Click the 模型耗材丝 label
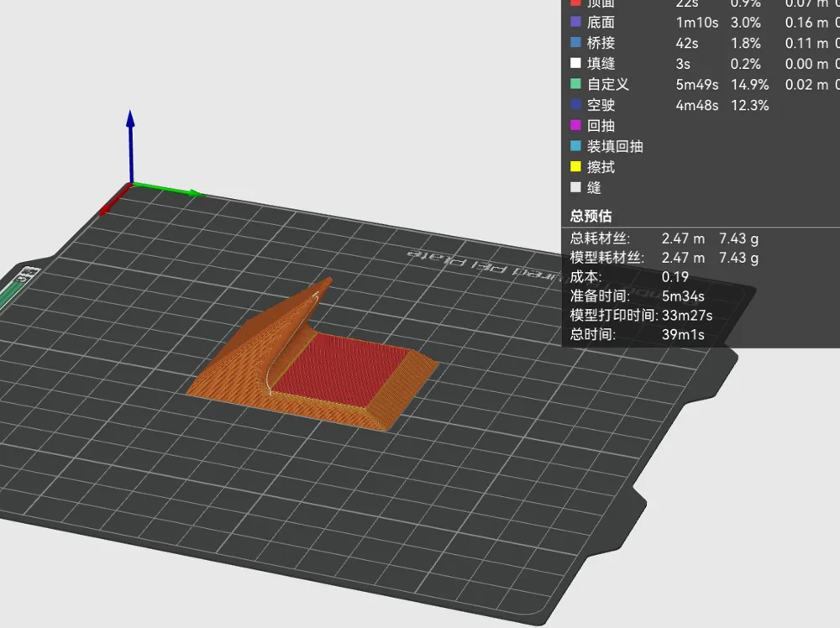This screenshot has height=628, width=840. pyautogui.click(x=607, y=258)
